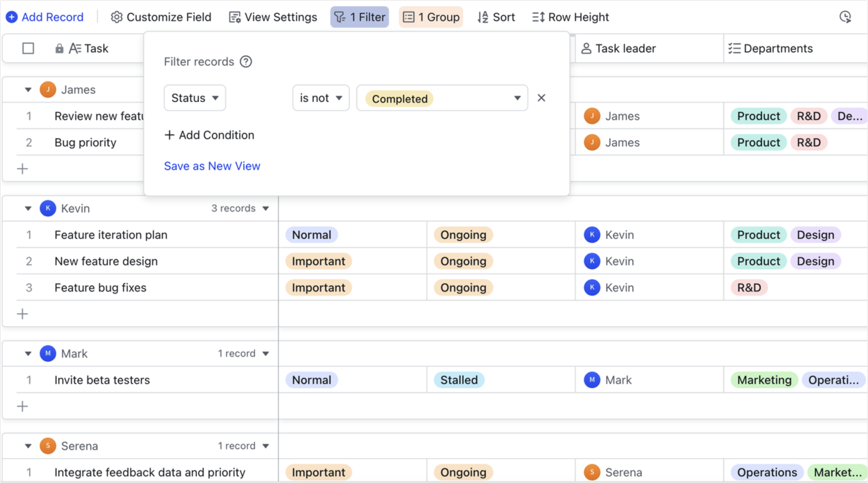Click Mark's avatar in Task leader column
Screen dimensions: 868x483
pyautogui.click(x=592, y=380)
